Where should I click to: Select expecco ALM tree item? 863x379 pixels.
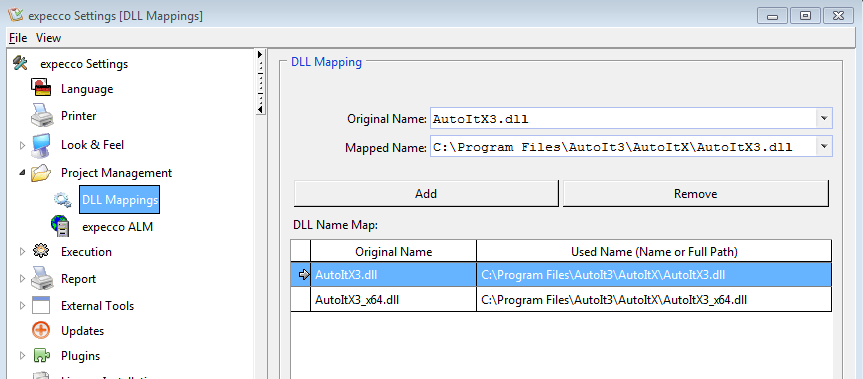click(x=118, y=227)
